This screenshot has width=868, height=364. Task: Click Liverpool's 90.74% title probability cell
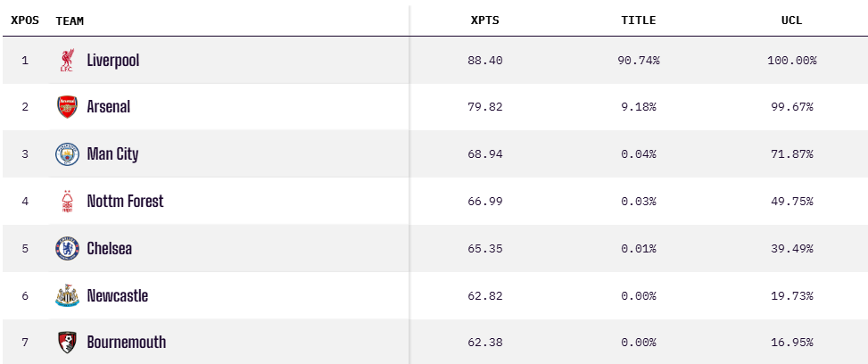click(x=638, y=61)
